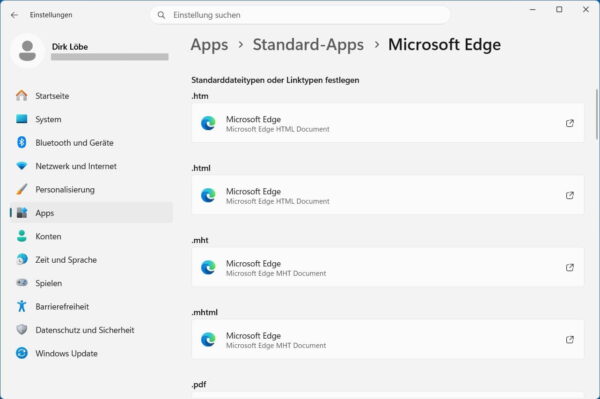Viewport: 600px width, 399px height.
Task: Click the Netzwerk wifi icon
Action: [x=22, y=166]
